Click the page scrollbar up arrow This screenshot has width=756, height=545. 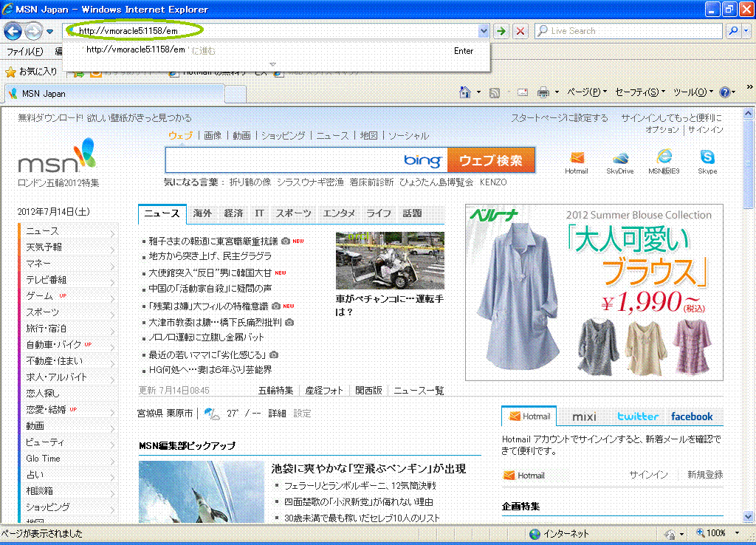[x=749, y=114]
